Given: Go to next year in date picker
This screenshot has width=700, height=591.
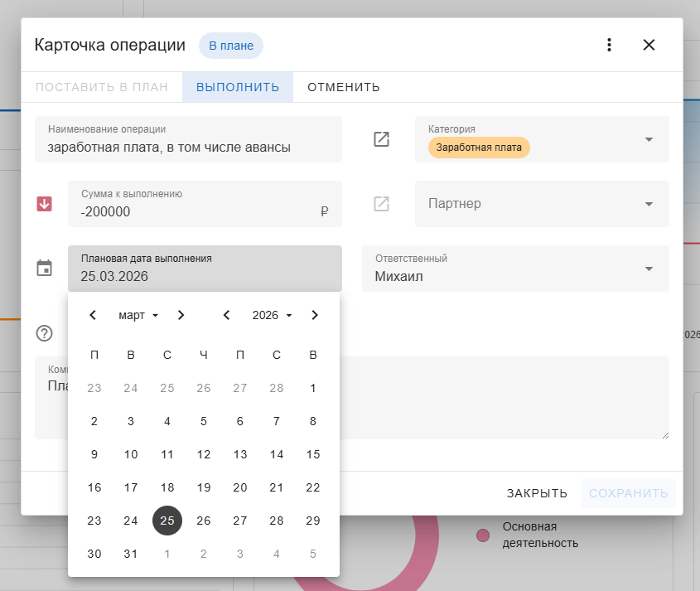Looking at the screenshot, I should (x=314, y=315).
